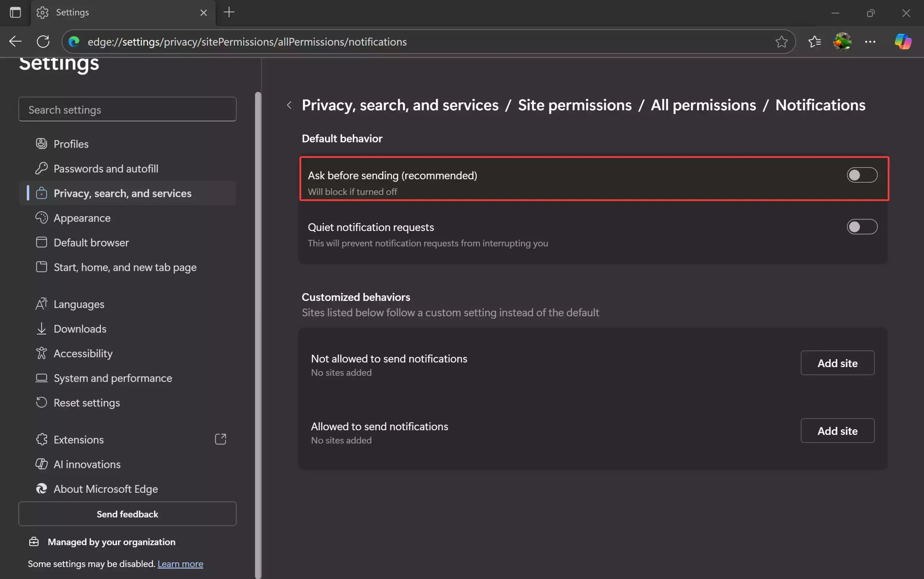The image size is (924, 579).
Task: Open the Settings and more menu
Action: point(870,42)
